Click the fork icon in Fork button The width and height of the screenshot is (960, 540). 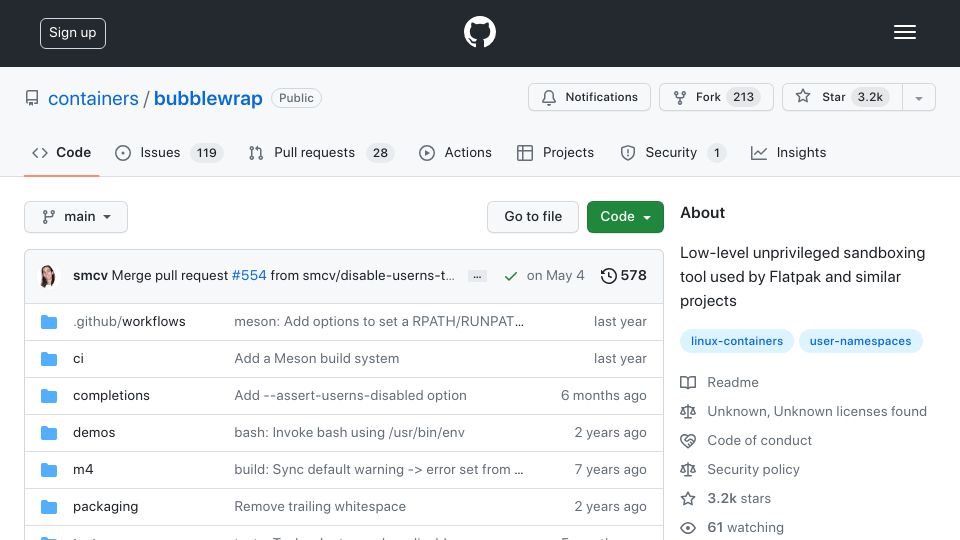680,97
